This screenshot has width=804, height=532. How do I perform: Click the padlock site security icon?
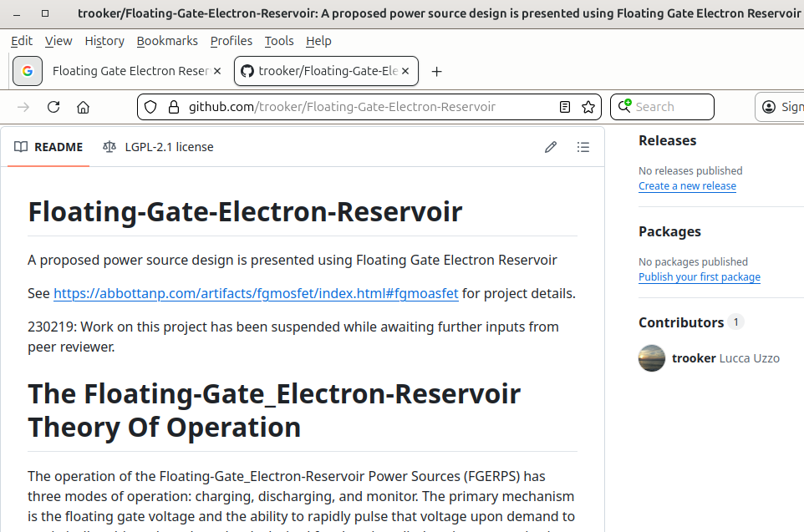coord(173,107)
